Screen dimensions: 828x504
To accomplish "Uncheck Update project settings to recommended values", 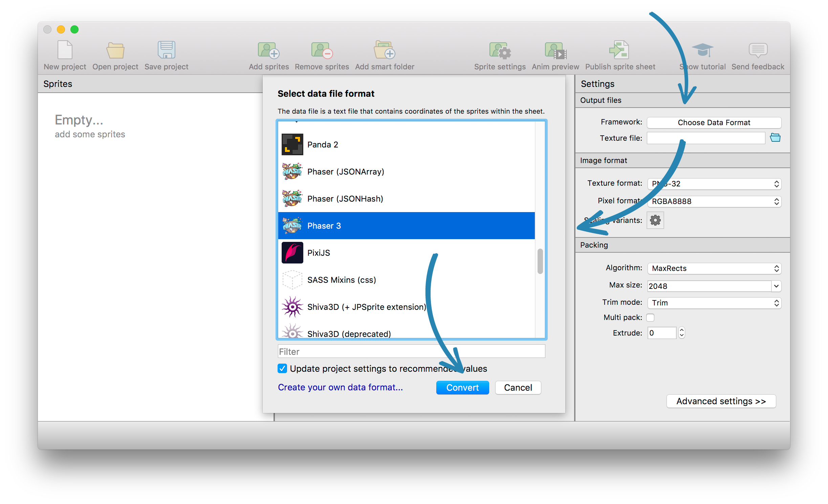I will 282,368.
